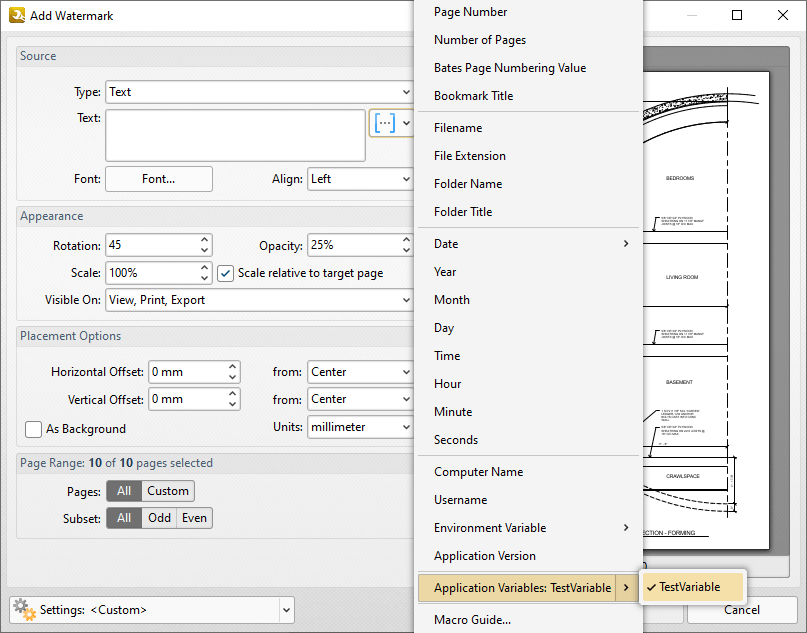The width and height of the screenshot is (807, 633).
Task: Click the page preview thumbnail
Action: (706, 310)
